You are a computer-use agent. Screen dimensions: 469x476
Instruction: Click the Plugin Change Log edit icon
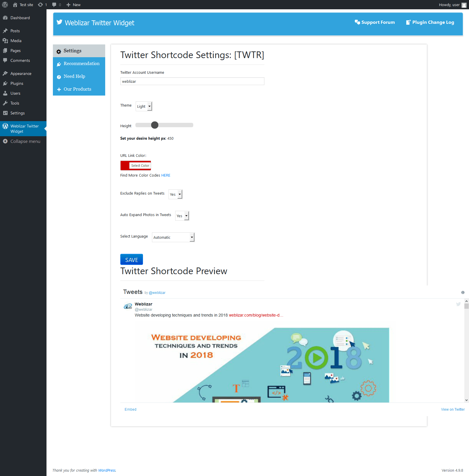coord(408,22)
